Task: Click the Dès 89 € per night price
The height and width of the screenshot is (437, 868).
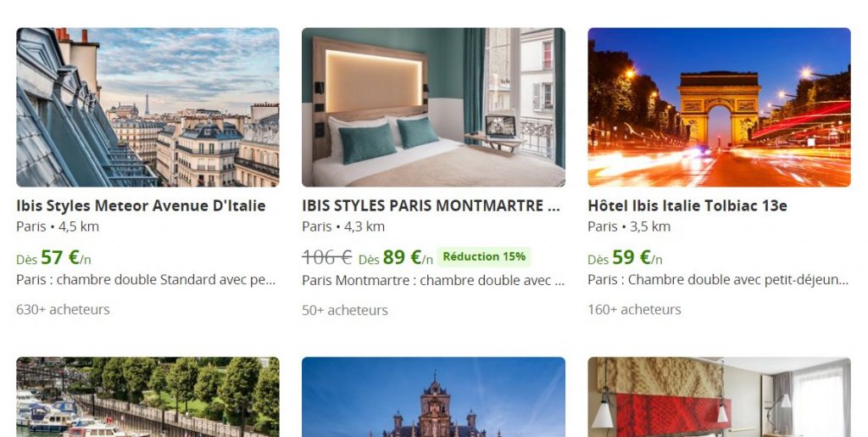Action: [x=395, y=258]
